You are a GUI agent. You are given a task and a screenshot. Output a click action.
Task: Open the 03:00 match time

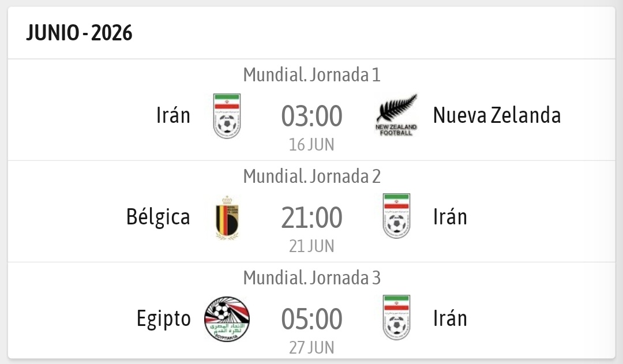pos(311,116)
